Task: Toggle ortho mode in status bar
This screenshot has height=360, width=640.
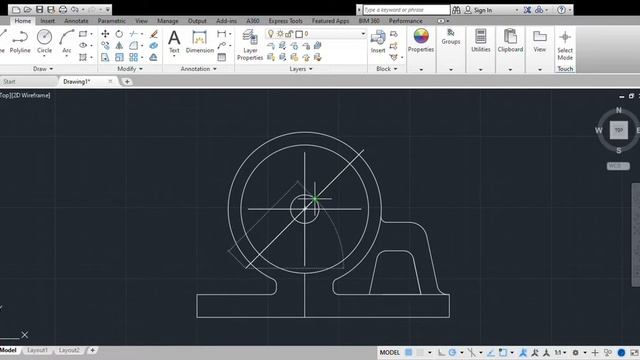Action: 441,352
